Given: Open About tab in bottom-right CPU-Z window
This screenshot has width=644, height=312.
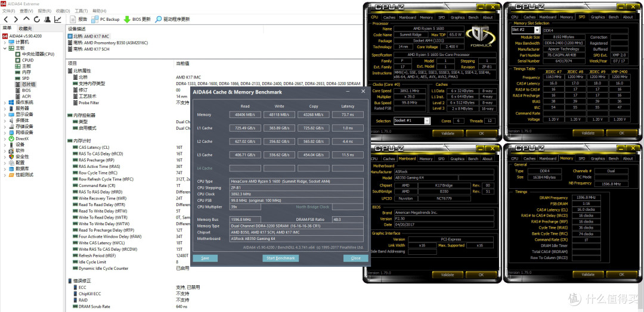Looking at the screenshot, I should coord(628,158).
